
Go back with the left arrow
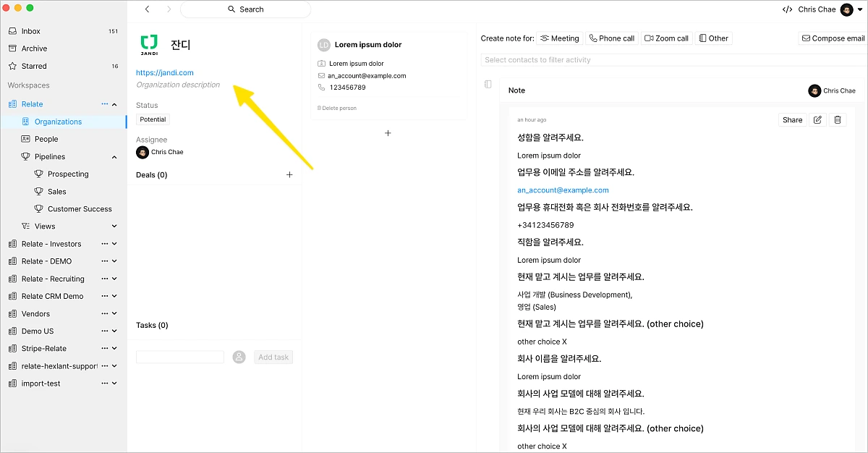click(148, 9)
